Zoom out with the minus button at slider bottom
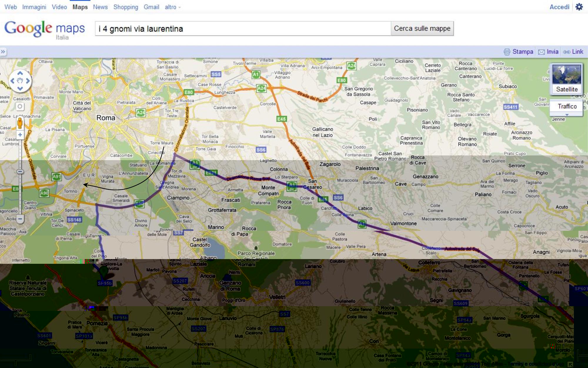The image size is (588, 368). coord(20,219)
